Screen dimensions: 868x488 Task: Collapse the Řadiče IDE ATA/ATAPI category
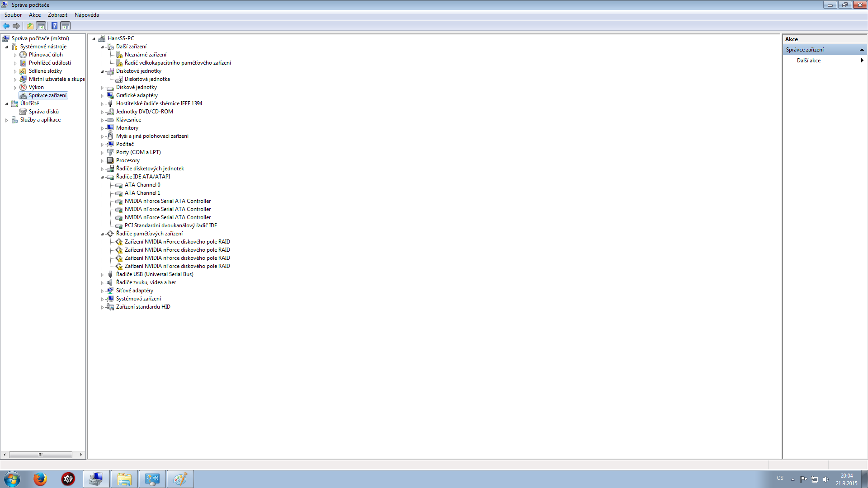[x=103, y=177]
